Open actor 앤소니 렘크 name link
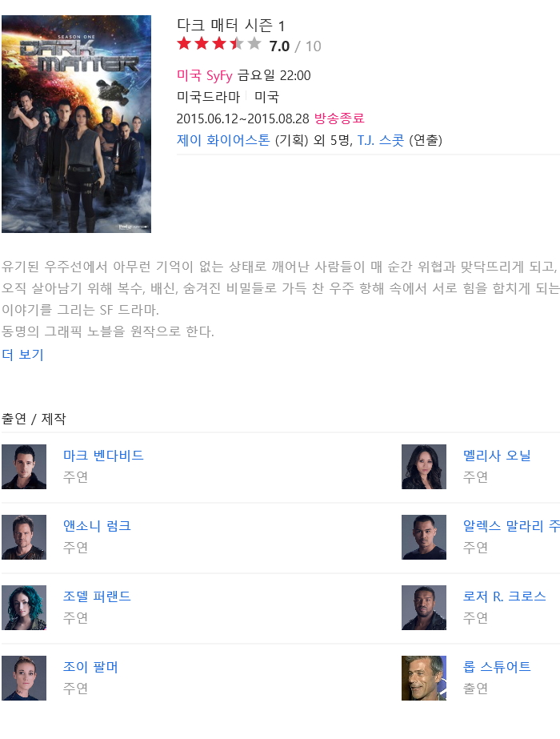 (x=97, y=526)
